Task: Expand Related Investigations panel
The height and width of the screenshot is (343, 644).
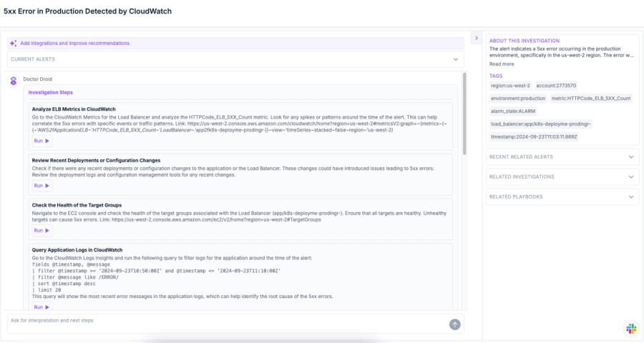Action: (562, 177)
